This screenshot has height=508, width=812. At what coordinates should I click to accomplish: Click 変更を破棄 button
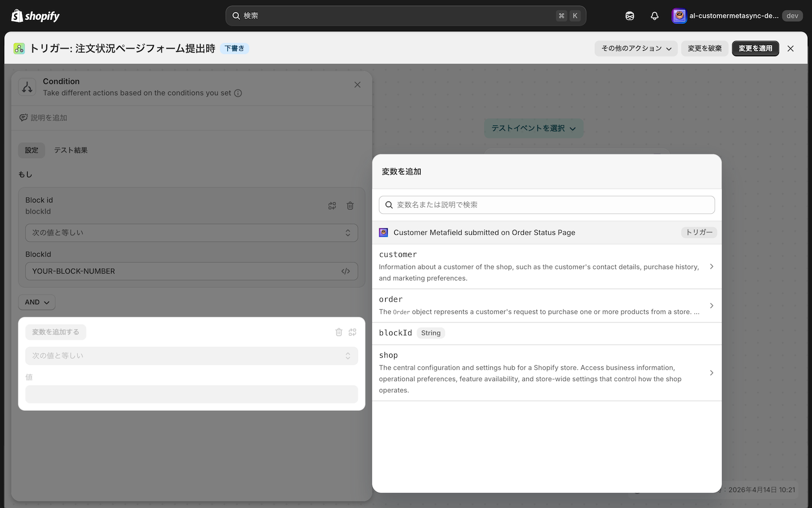(x=705, y=49)
